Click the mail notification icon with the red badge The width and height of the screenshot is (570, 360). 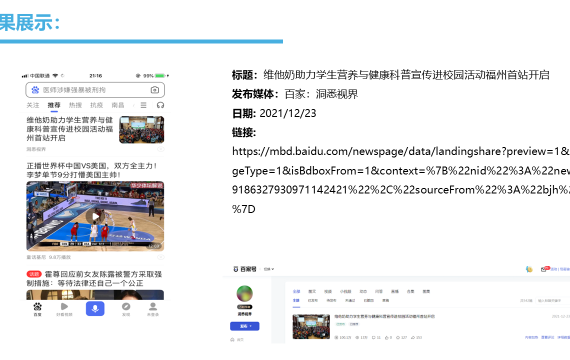coord(544,269)
